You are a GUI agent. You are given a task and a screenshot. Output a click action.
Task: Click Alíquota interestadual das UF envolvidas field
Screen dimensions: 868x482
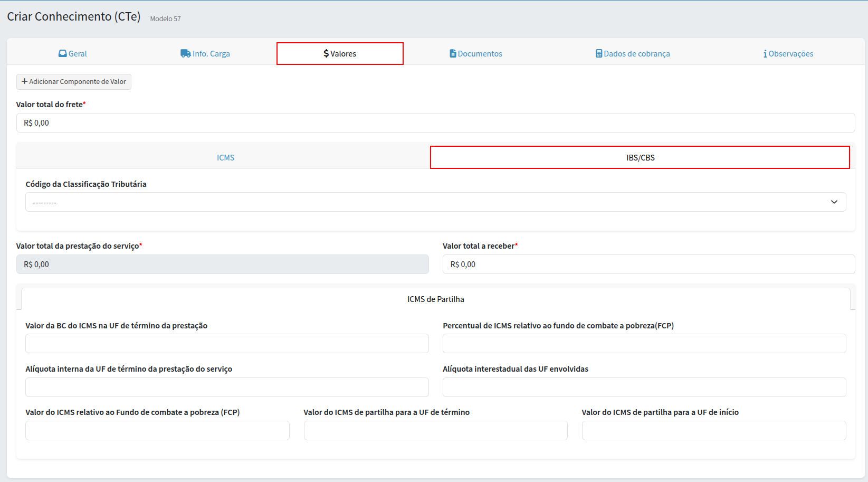644,388
